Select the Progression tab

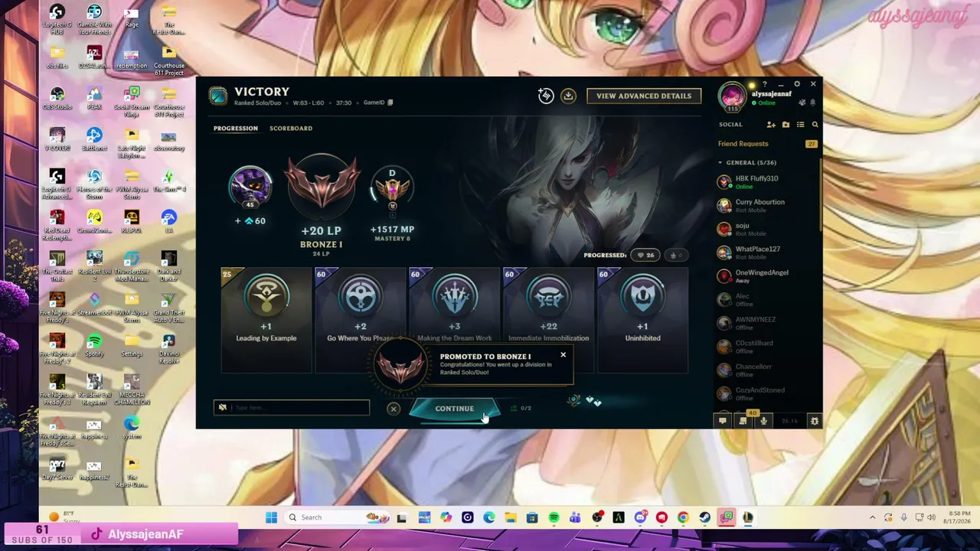tap(236, 128)
